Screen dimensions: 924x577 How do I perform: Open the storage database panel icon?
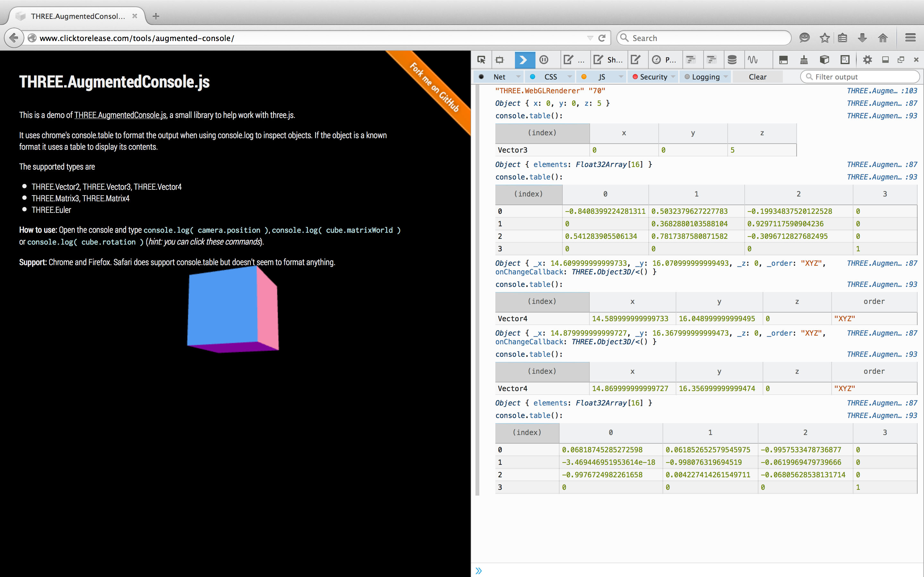coord(733,60)
